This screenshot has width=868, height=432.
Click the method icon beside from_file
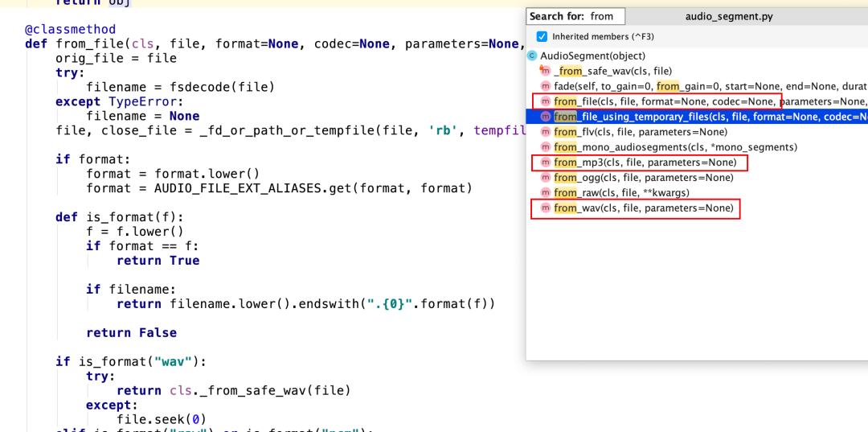pyautogui.click(x=546, y=101)
